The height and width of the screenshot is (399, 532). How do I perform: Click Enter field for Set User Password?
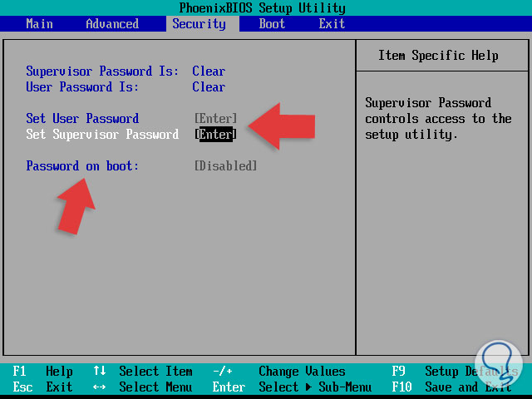click(x=216, y=118)
